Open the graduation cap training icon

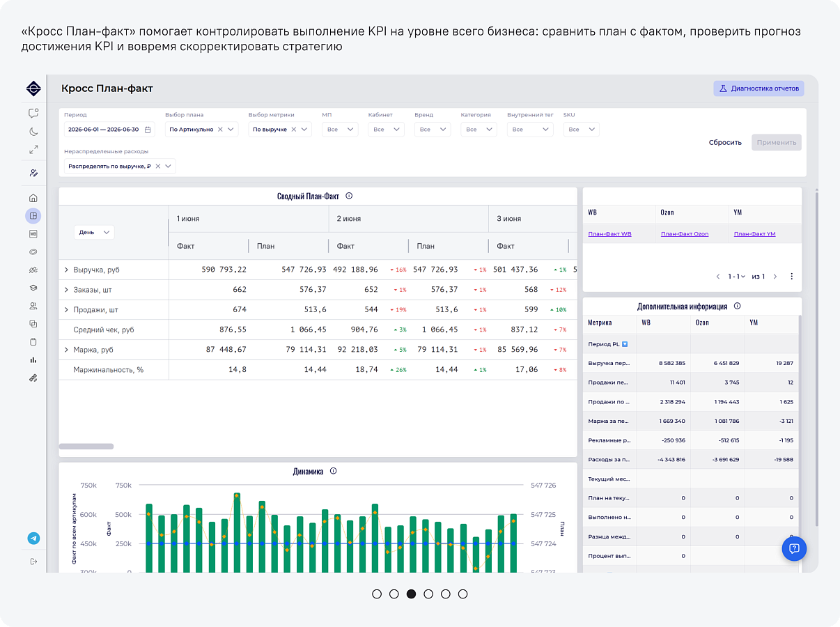point(33,288)
